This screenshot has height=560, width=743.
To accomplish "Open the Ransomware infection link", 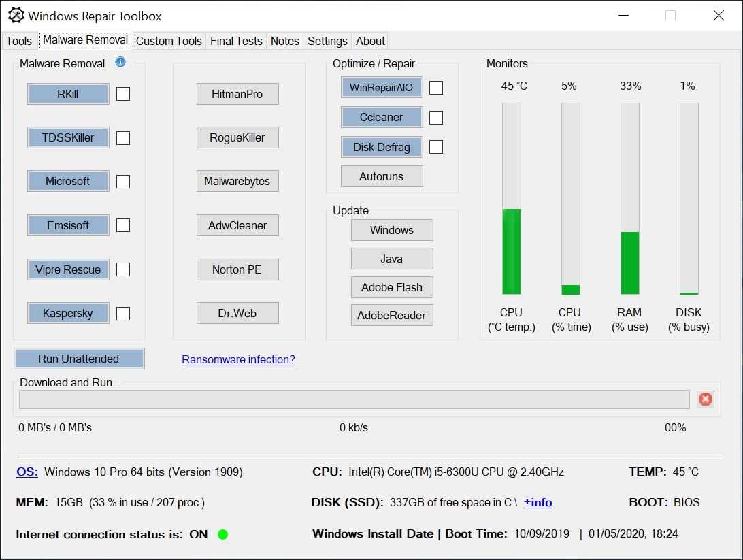I will (x=238, y=359).
